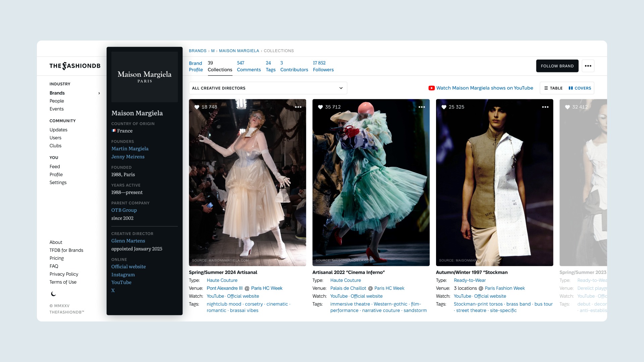The height and width of the screenshot is (362, 644).
Task: Open the 24 Tags tab
Action: coord(270,66)
